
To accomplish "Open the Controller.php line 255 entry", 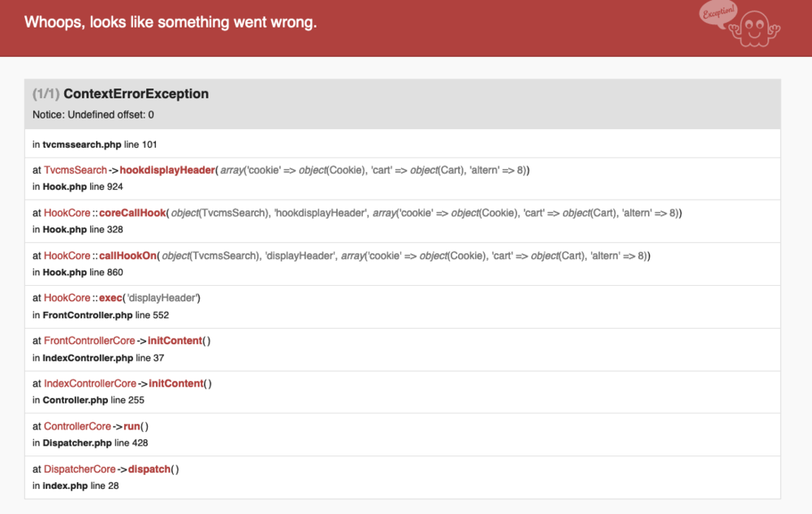I will [x=87, y=400].
